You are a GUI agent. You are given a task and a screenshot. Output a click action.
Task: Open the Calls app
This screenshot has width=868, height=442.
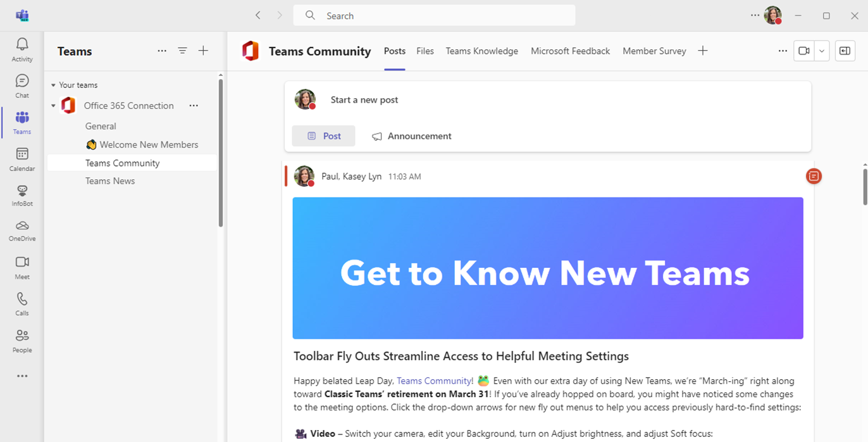point(22,304)
